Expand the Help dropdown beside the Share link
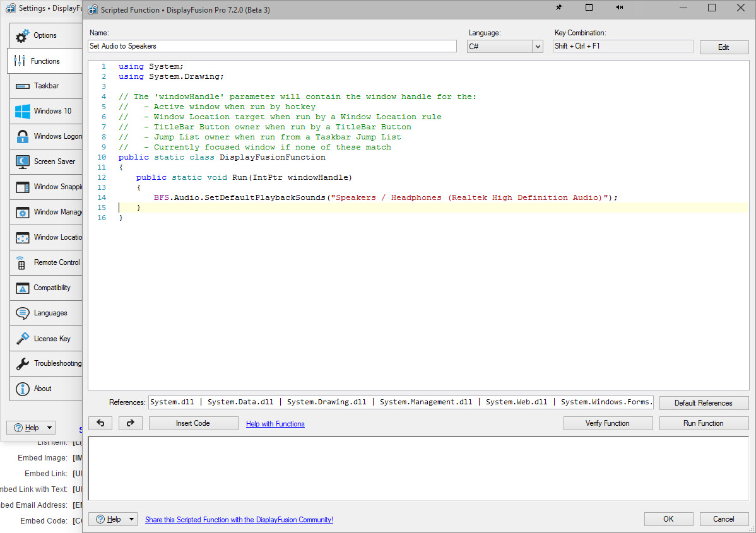 click(131, 519)
